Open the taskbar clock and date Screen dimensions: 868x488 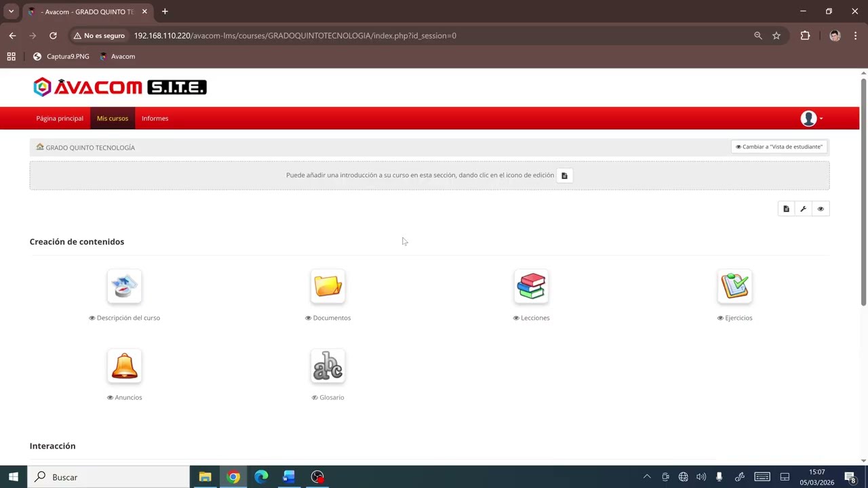pyautogui.click(x=817, y=477)
